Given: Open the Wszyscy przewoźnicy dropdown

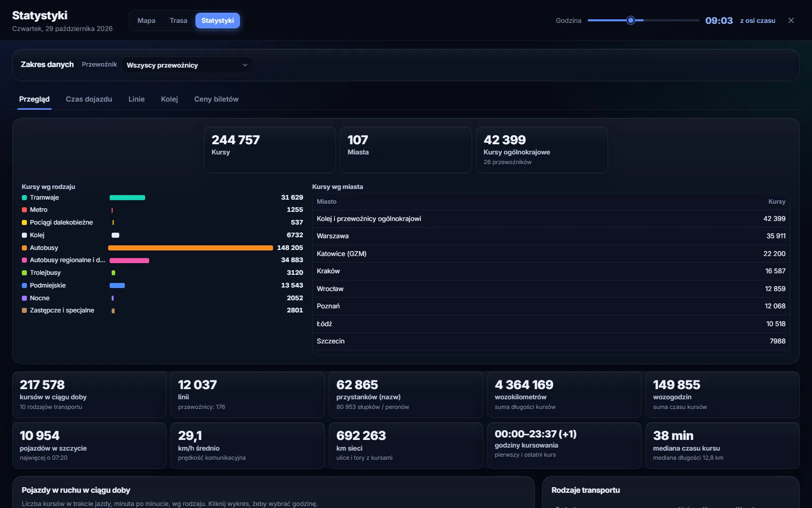Looking at the screenshot, I should (187, 65).
